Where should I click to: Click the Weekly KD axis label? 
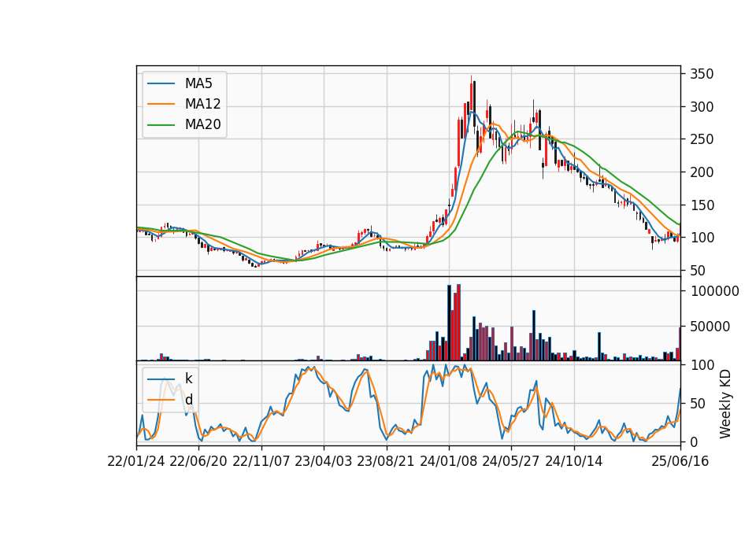pos(724,404)
